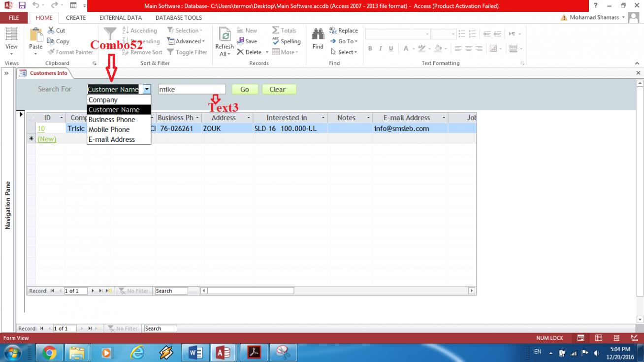Choose Business Phone in the dropdown list
The width and height of the screenshot is (644, 362).
click(119, 120)
